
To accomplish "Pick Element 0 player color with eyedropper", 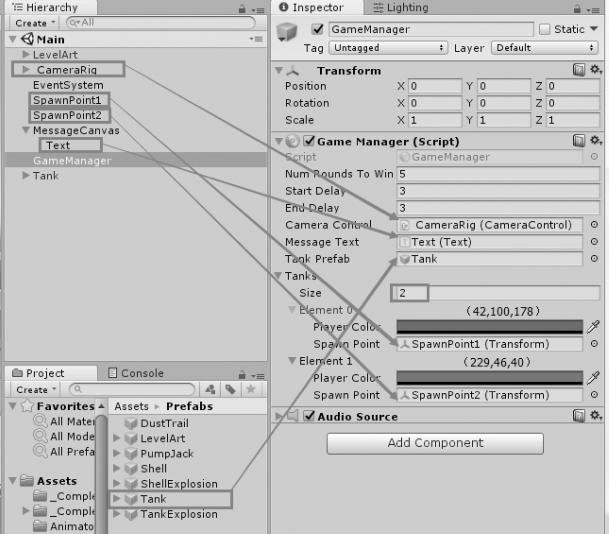I will pyautogui.click(x=593, y=327).
